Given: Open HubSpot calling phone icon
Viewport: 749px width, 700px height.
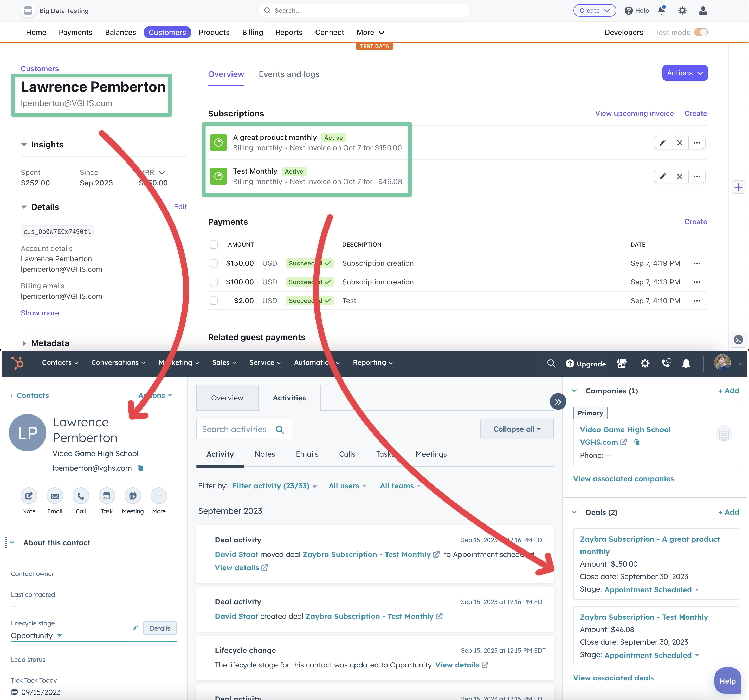Looking at the screenshot, I should point(666,363).
